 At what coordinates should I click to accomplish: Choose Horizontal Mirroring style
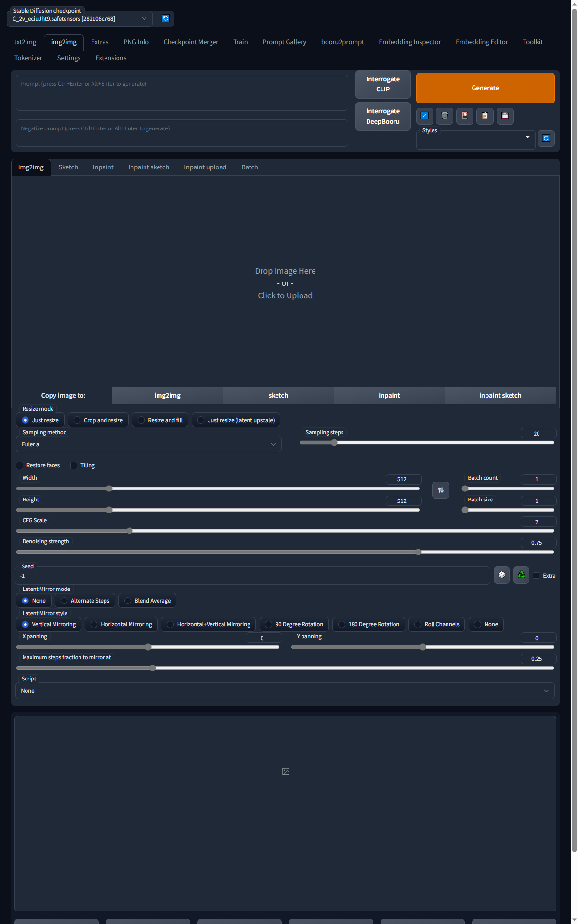tap(121, 624)
